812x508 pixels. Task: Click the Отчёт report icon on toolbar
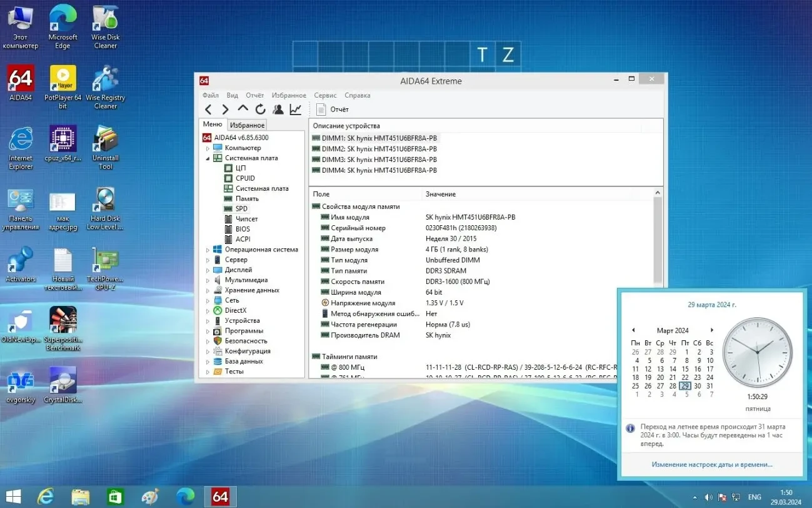coord(319,109)
